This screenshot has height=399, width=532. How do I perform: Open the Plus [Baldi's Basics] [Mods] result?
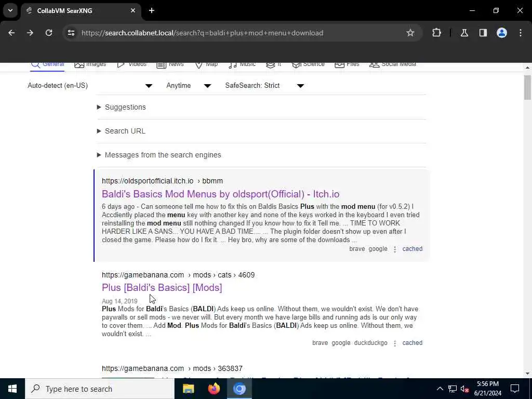[x=162, y=288]
